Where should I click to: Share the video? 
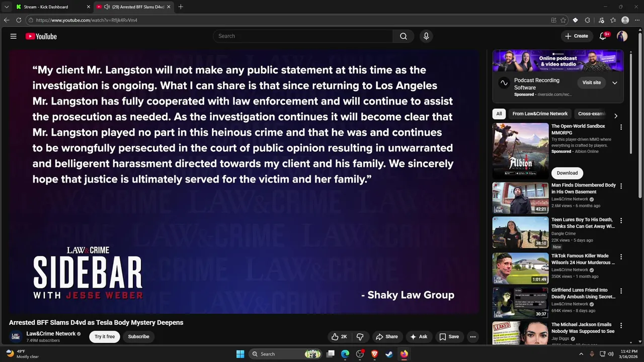click(x=387, y=337)
